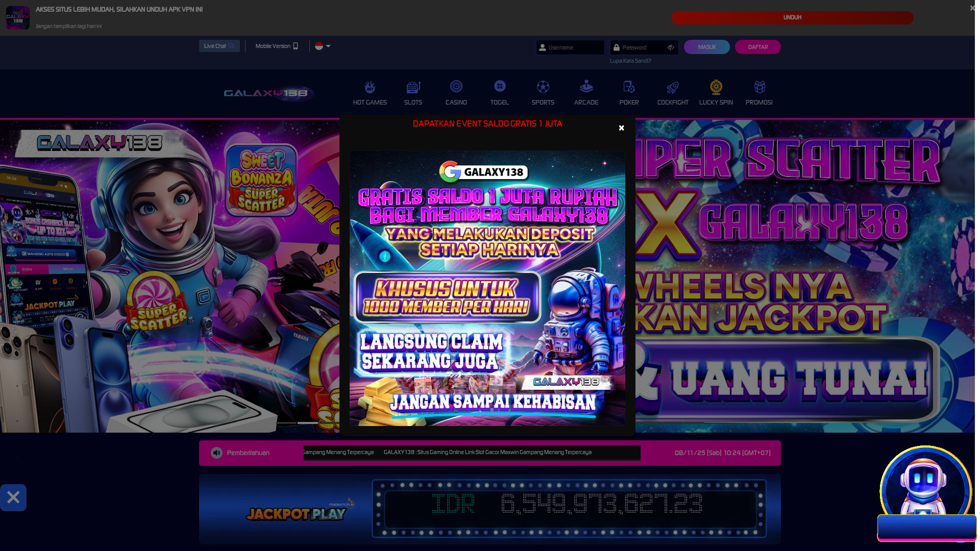Click the Super Scatter Uang Tunai banner
Viewport: 980px width, 551px height.
tap(805, 276)
